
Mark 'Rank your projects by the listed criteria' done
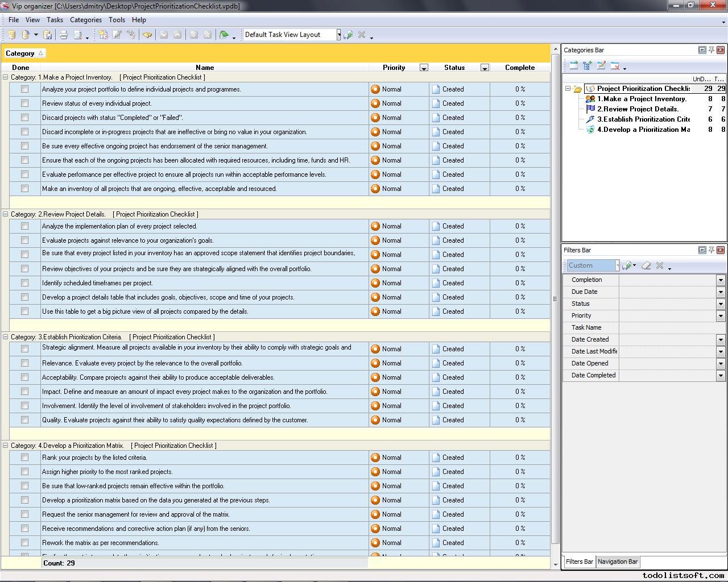click(x=24, y=458)
